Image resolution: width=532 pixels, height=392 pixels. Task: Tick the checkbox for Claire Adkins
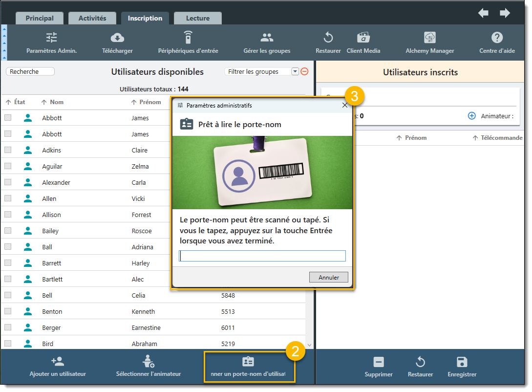pos(8,150)
